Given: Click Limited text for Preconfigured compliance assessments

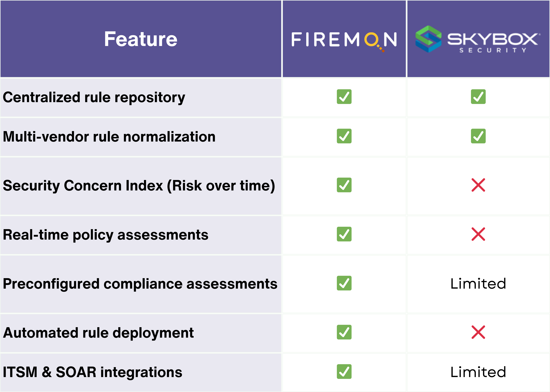Looking at the screenshot, I should point(478,284).
